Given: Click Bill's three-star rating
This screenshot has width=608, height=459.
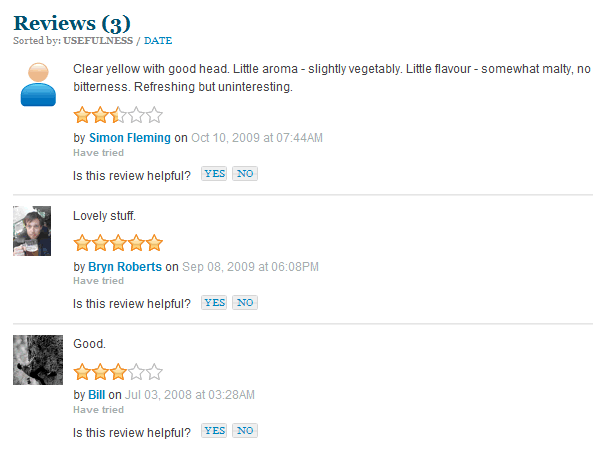Looking at the screenshot, I should point(117,372).
